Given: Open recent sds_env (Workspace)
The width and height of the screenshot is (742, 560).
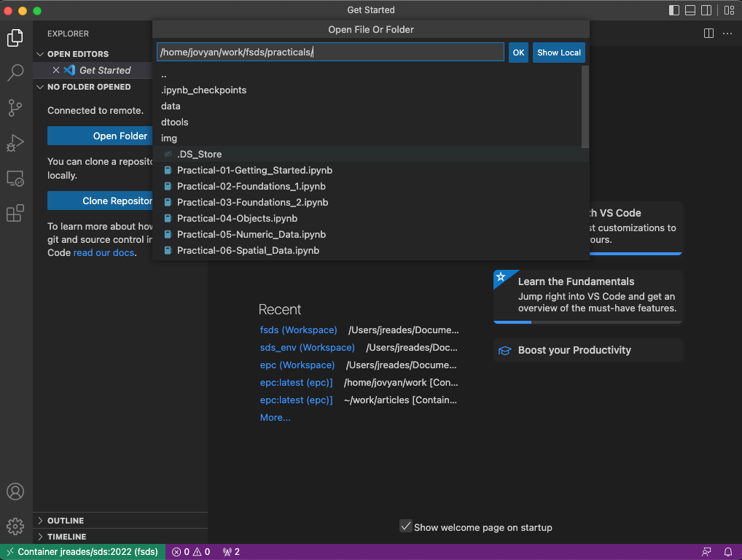Looking at the screenshot, I should 307,348.
